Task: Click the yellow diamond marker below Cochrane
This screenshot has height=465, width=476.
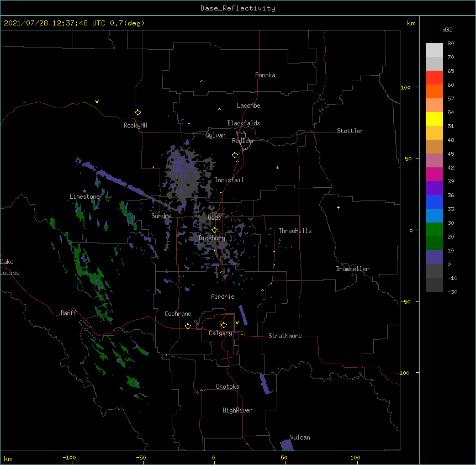Action: (x=188, y=326)
